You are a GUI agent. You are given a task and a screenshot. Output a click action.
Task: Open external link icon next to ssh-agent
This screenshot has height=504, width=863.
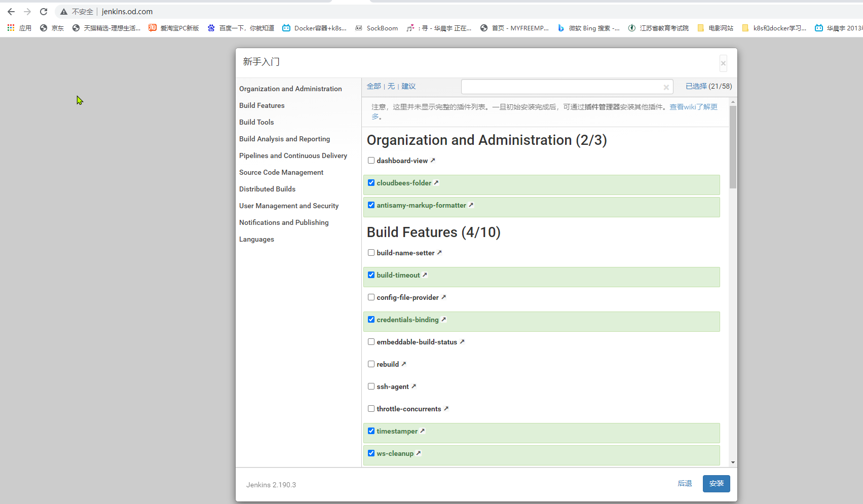tap(414, 386)
